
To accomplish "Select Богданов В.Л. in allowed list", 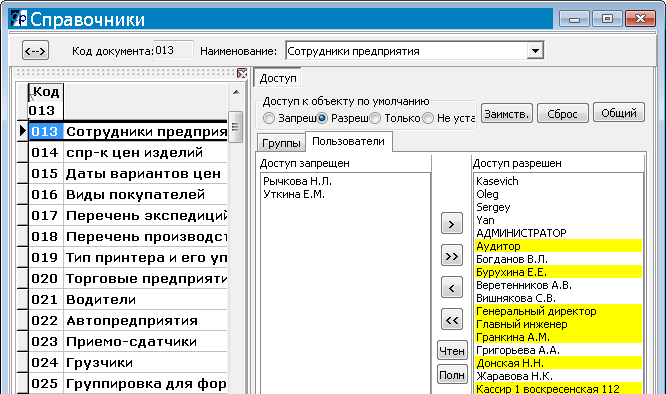I will point(559,259).
